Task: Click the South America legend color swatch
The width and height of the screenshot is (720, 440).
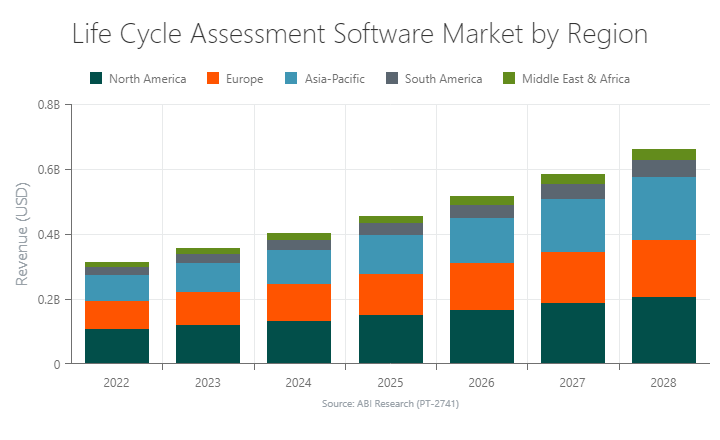Action: click(x=392, y=78)
